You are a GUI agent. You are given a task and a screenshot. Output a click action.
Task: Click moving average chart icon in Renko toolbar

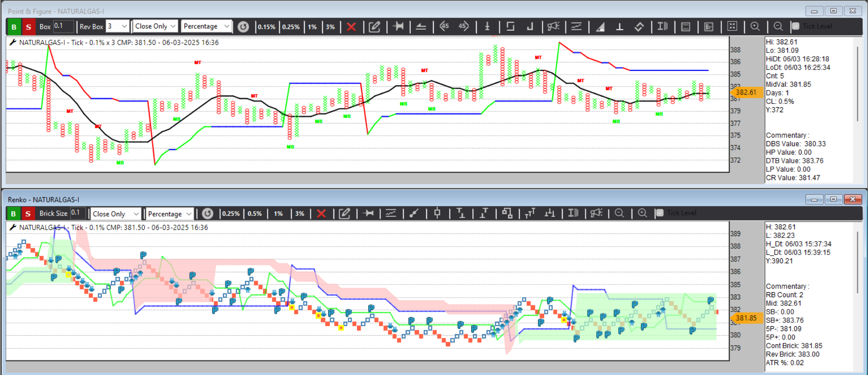[391, 213]
